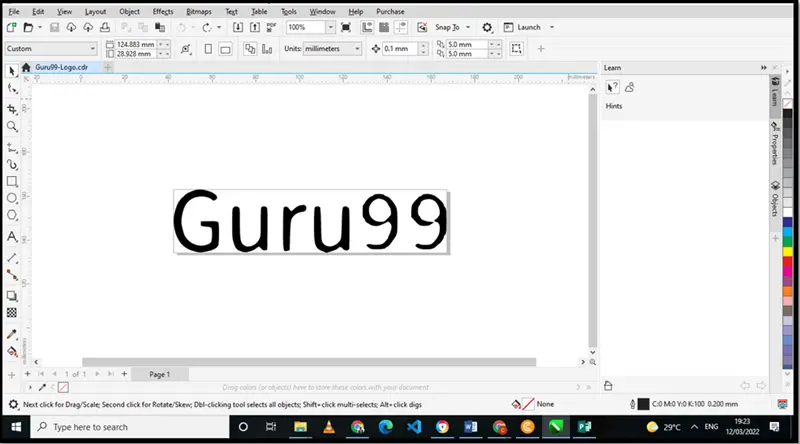Click the Print icon
The image size is (800, 444).
(105, 28)
